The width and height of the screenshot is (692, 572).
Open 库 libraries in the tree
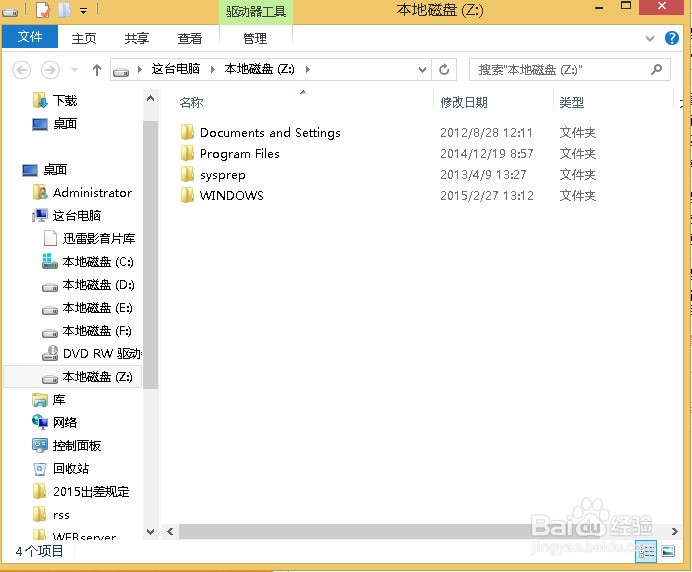[x=59, y=399]
